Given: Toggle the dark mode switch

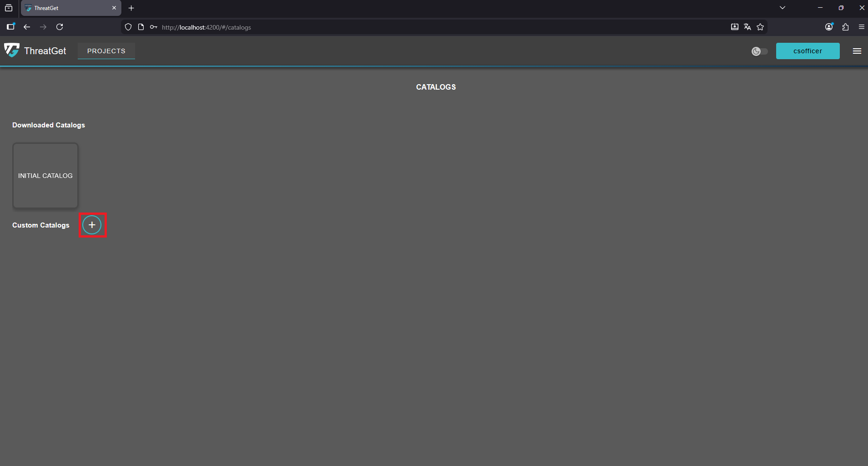Looking at the screenshot, I should click(759, 51).
